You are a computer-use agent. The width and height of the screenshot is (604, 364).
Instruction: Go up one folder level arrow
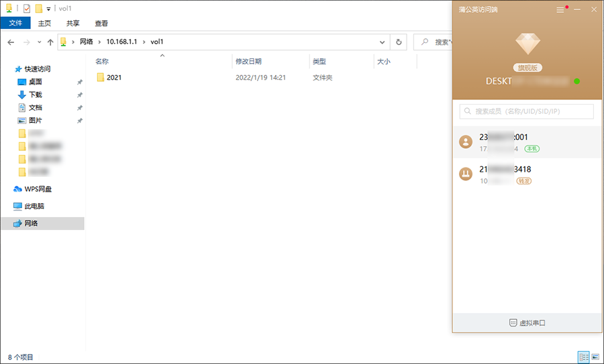click(50, 42)
